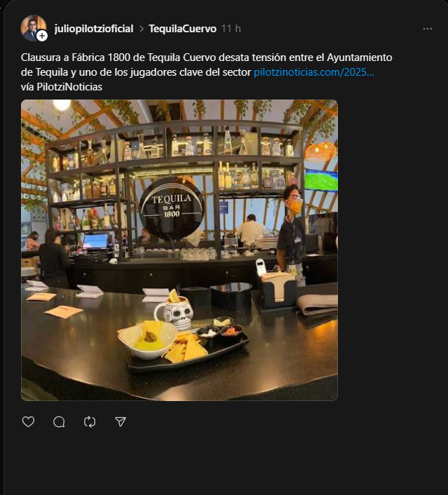Click the 'vía PilotziNoticias' text line
Screen dimensions: 448x495
(62, 87)
